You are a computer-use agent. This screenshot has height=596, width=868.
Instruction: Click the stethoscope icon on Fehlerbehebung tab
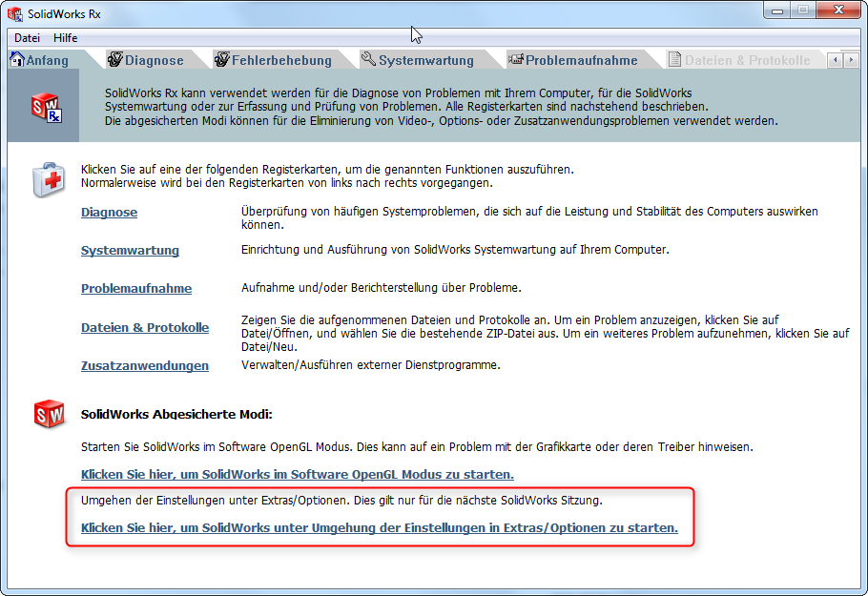point(222,59)
